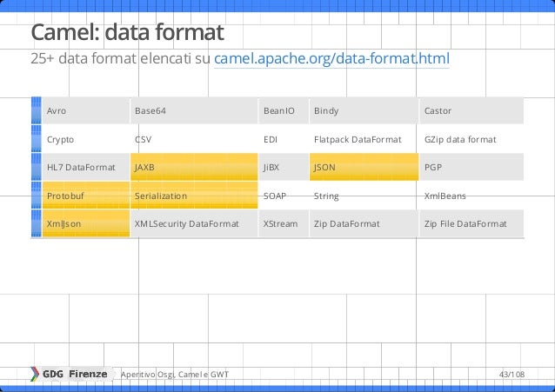The height and width of the screenshot is (392, 555).
Task: Select the BeanIO table cell
Action: coord(284,110)
